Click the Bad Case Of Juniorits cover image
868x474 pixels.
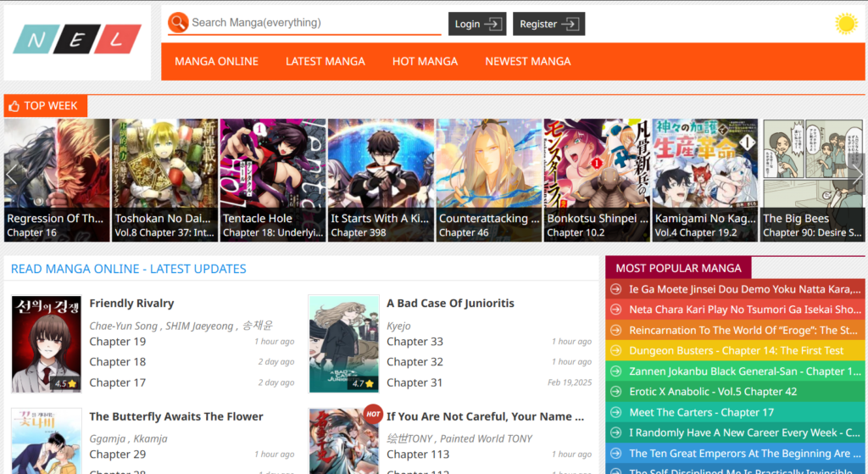pos(344,344)
